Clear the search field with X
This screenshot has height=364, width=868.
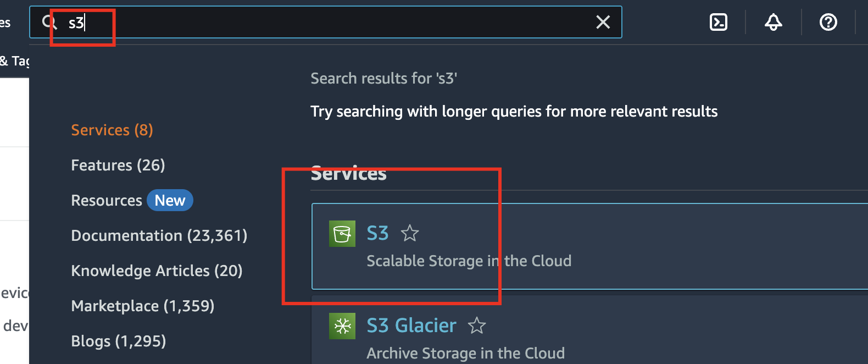pos(603,22)
